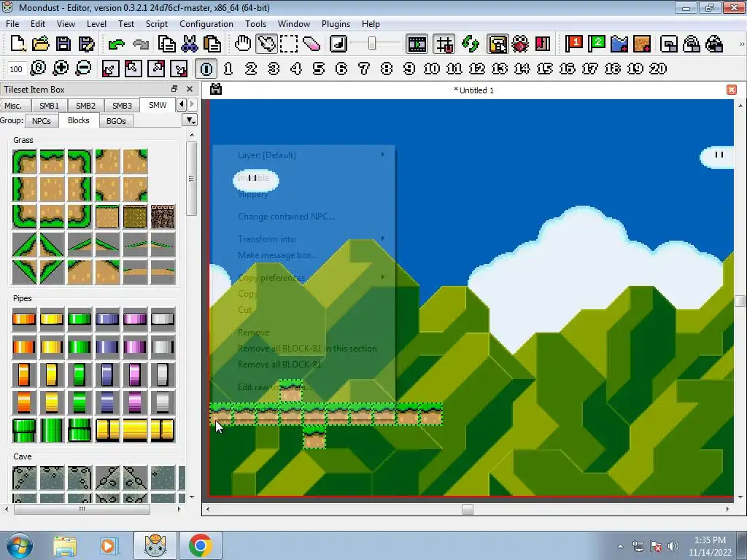Zoom in using the plus magnifier
The height and width of the screenshot is (560, 747).
(x=61, y=68)
